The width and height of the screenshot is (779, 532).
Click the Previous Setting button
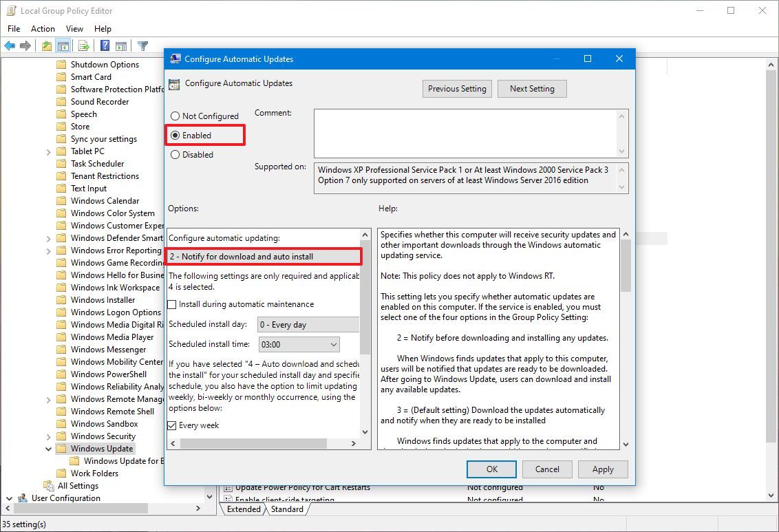(457, 88)
